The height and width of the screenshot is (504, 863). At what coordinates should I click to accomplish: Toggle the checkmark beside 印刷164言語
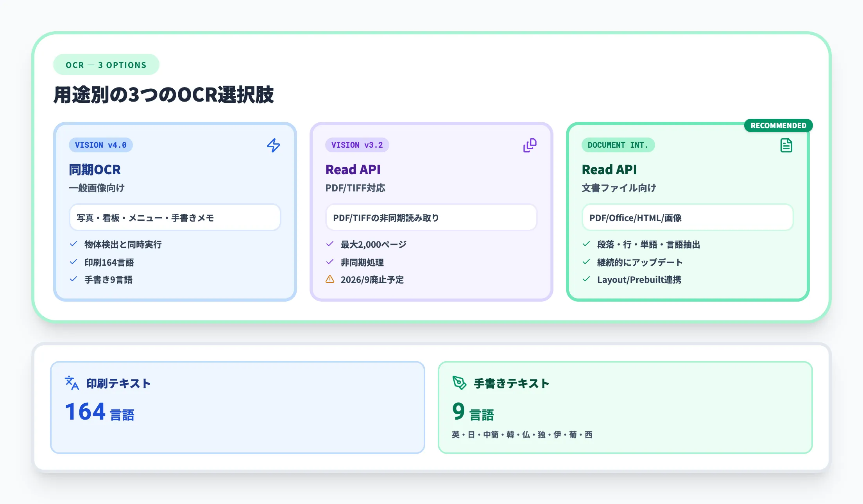pyautogui.click(x=73, y=262)
